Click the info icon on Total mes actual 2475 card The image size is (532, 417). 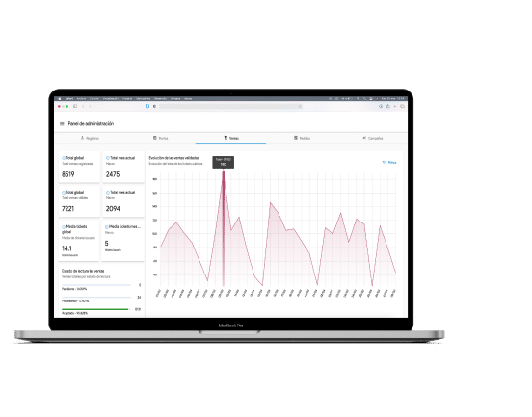point(108,158)
